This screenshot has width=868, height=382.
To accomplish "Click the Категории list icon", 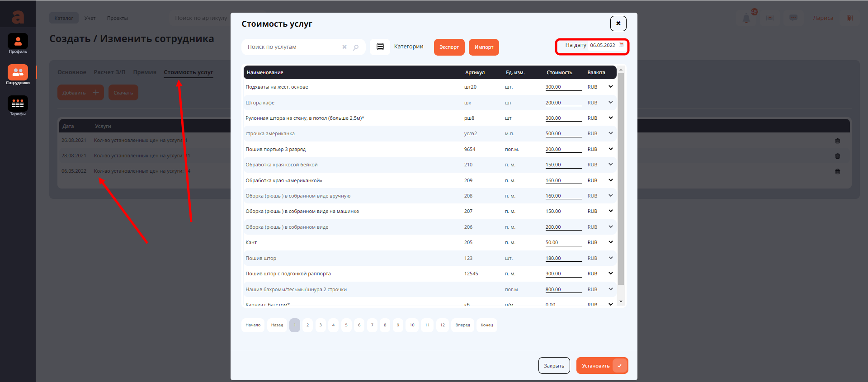I will [380, 47].
